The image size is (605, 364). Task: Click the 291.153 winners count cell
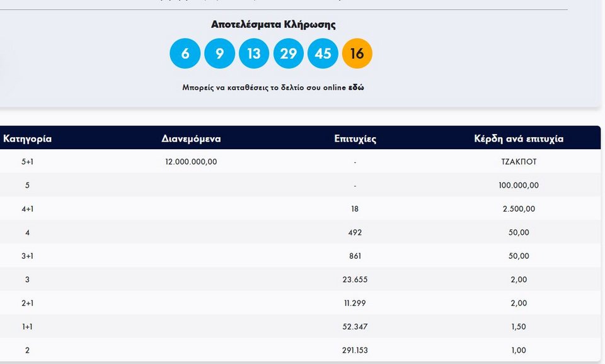click(355, 350)
